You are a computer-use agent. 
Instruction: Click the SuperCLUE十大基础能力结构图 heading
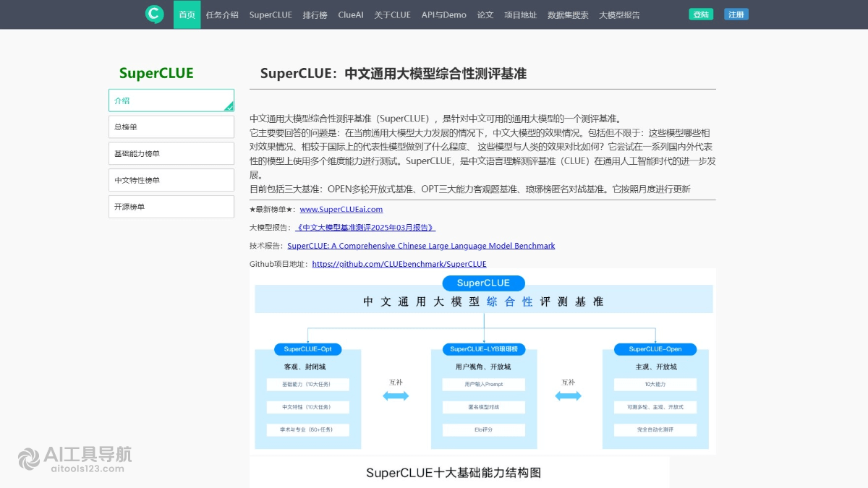454,473
